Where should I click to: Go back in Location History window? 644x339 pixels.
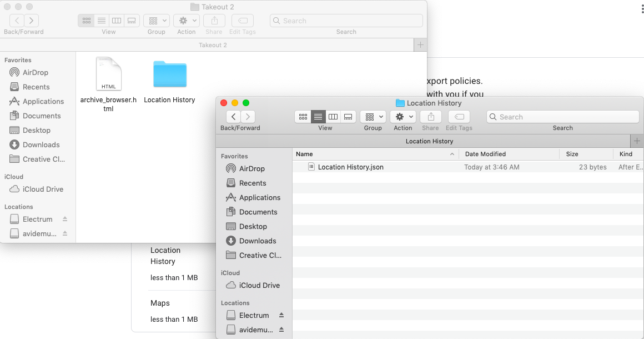click(x=233, y=117)
